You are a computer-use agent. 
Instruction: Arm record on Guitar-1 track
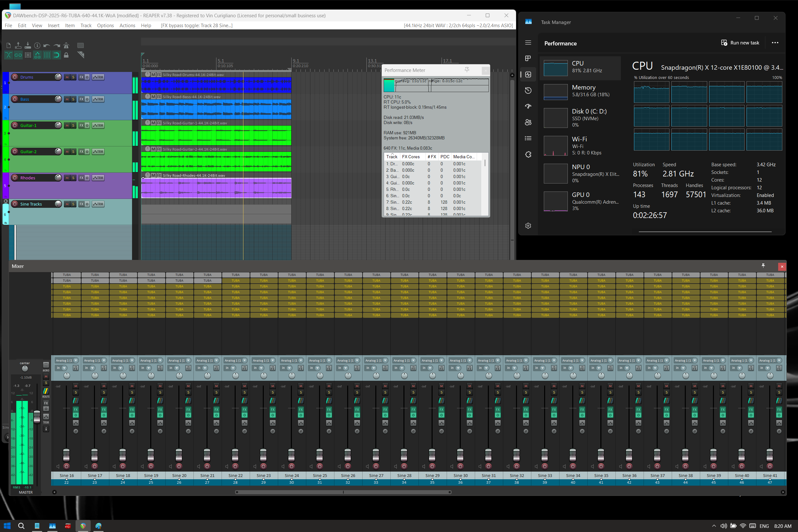15,126
